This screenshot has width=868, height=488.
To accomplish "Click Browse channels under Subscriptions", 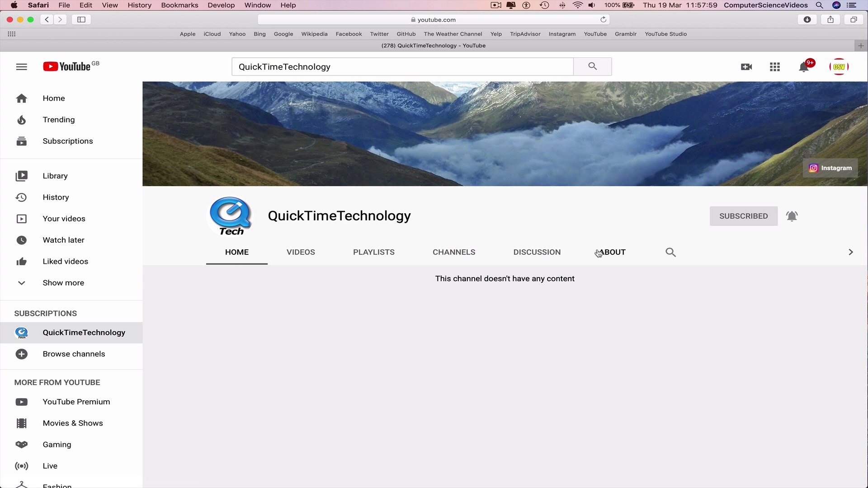I will [74, 354].
